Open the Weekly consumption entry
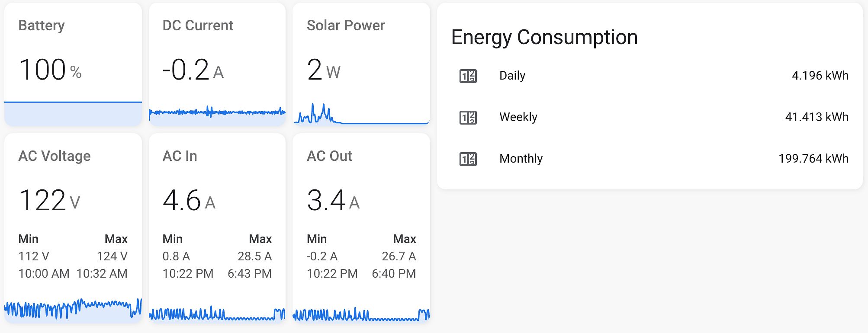Viewport: 868px width, 333px height. point(650,117)
